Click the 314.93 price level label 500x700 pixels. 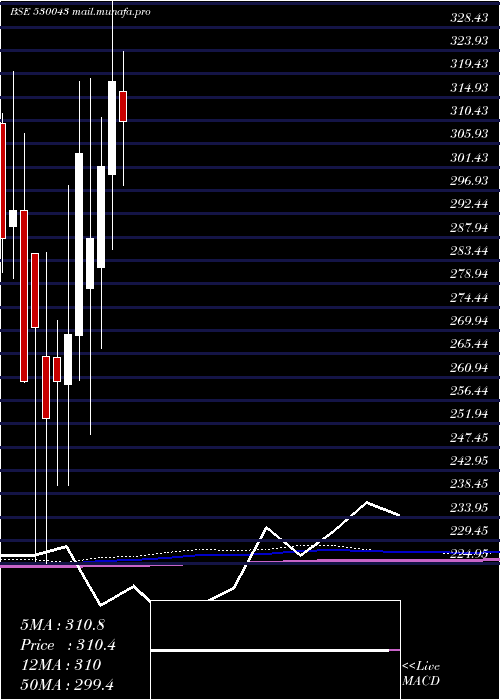pos(469,88)
